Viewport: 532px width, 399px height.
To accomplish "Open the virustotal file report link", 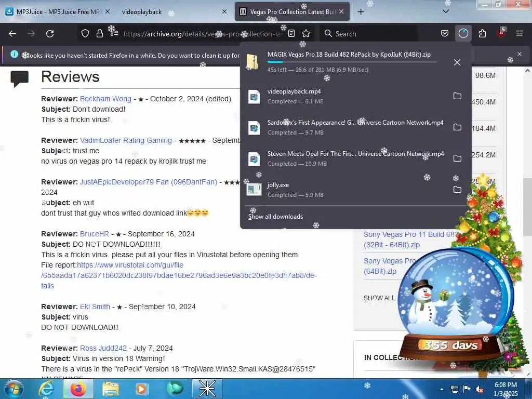I will tap(179, 275).
